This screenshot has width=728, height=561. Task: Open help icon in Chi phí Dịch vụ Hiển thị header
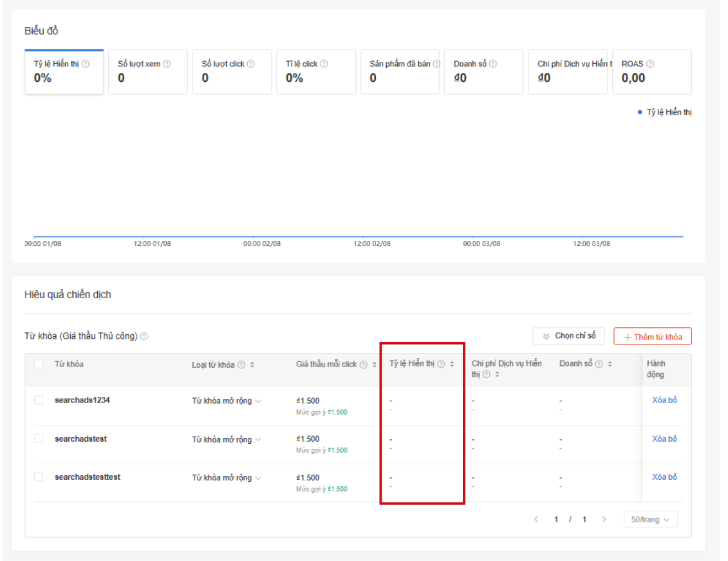click(486, 375)
